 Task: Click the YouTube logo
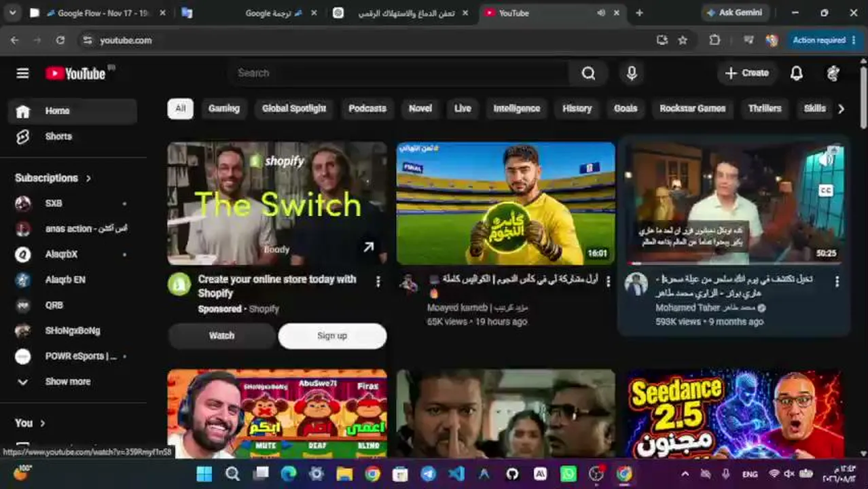pos(75,73)
